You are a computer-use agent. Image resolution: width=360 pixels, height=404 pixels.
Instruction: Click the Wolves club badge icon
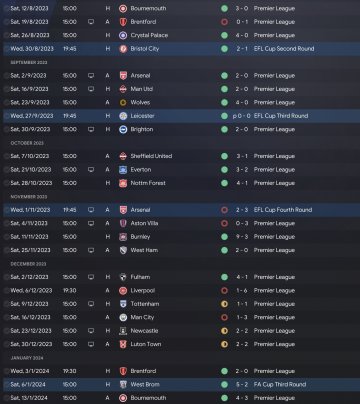point(123,102)
